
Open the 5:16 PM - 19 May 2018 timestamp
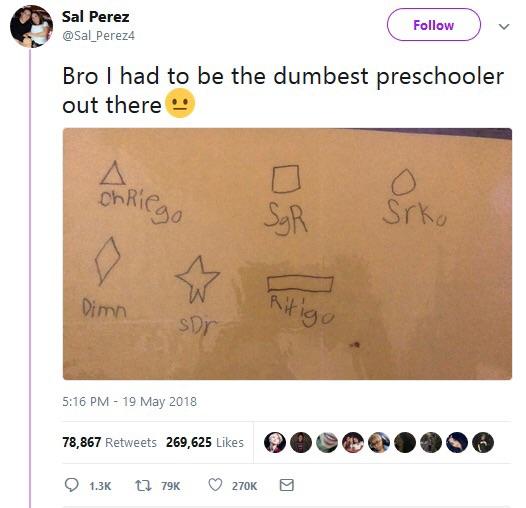pyautogui.click(x=129, y=401)
